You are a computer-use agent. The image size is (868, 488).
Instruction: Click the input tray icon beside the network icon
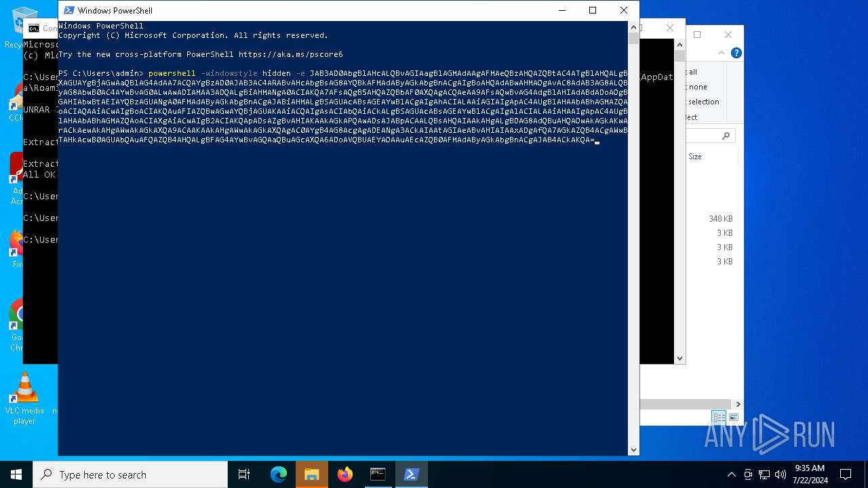tap(748, 474)
